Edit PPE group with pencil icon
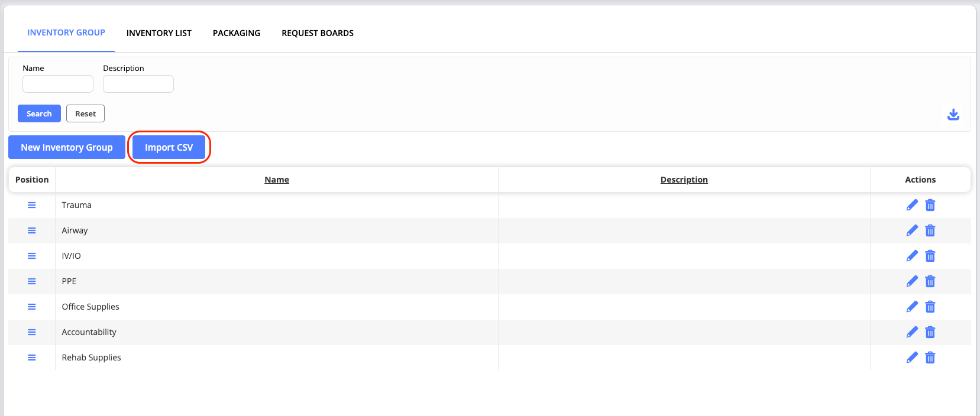The width and height of the screenshot is (980, 416). pos(912,281)
